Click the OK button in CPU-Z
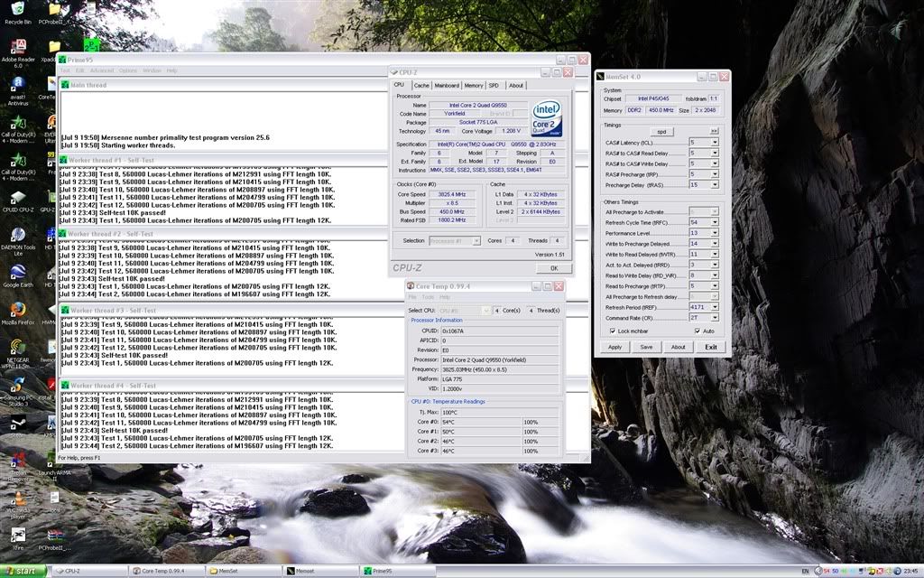Image resolution: width=924 pixels, height=578 pixels. [554, 268]
